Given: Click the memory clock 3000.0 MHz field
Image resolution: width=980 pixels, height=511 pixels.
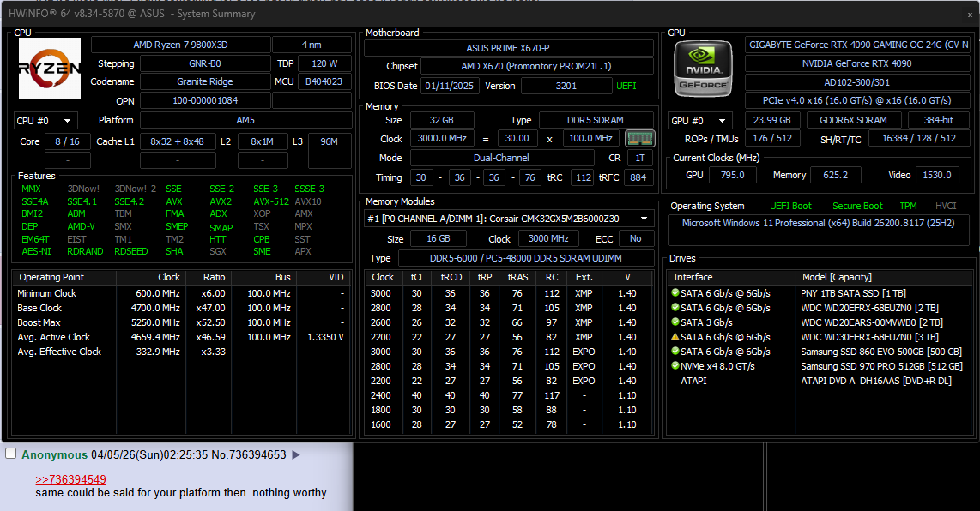Looking at the screenshot, I should click(442, 139).
